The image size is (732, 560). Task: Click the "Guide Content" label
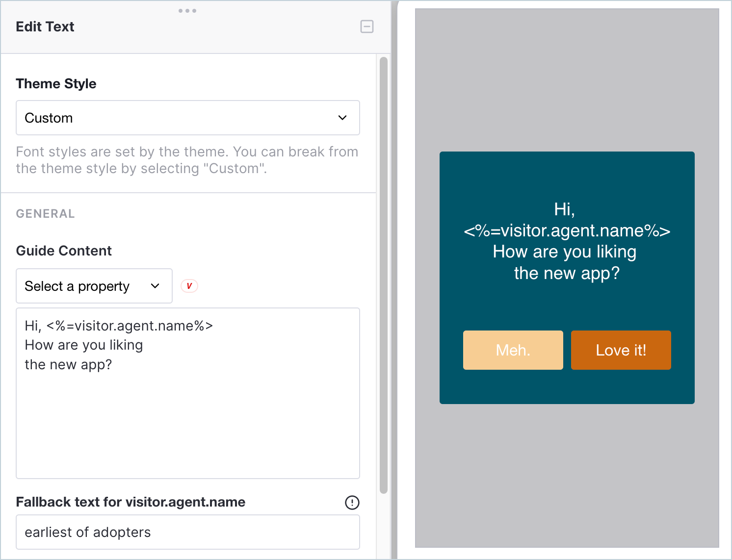64,251
